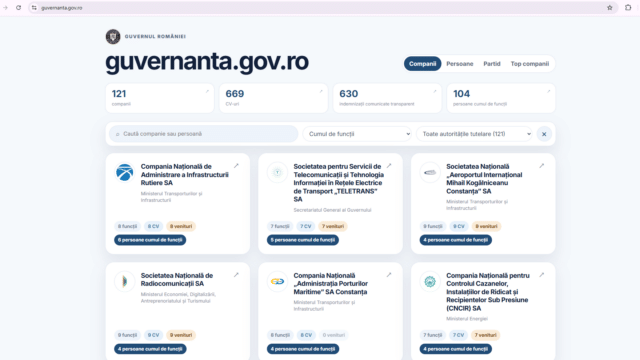Switch to the Persoane tab
This screenshot has height=360, width=640.
[x=460, y=64]
